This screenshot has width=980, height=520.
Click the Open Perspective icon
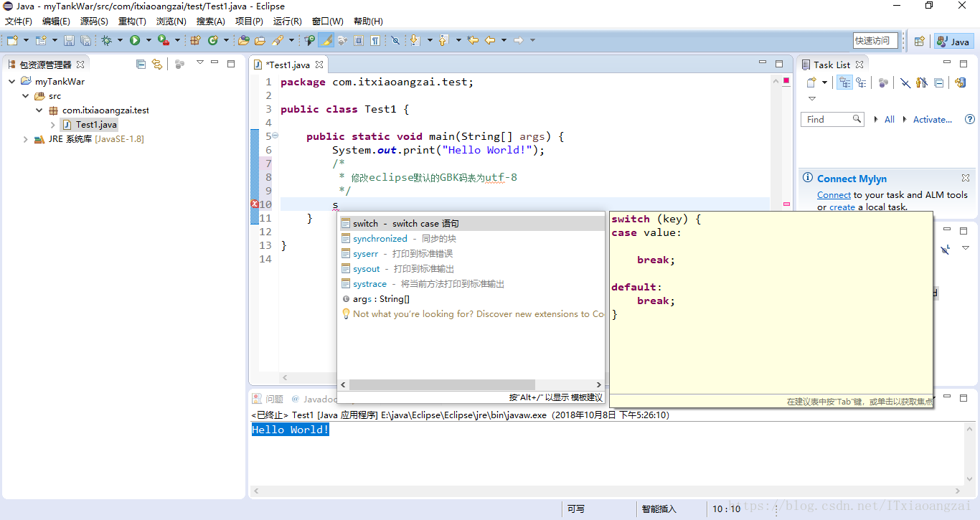(x=919, y=42)
